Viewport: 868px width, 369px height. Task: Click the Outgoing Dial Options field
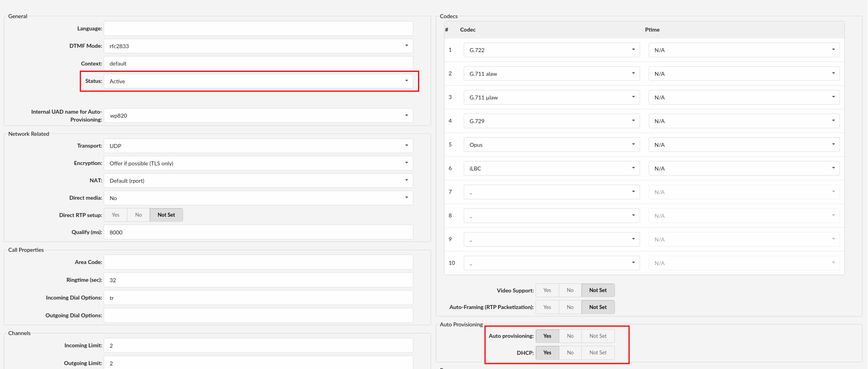coord(258,316)
